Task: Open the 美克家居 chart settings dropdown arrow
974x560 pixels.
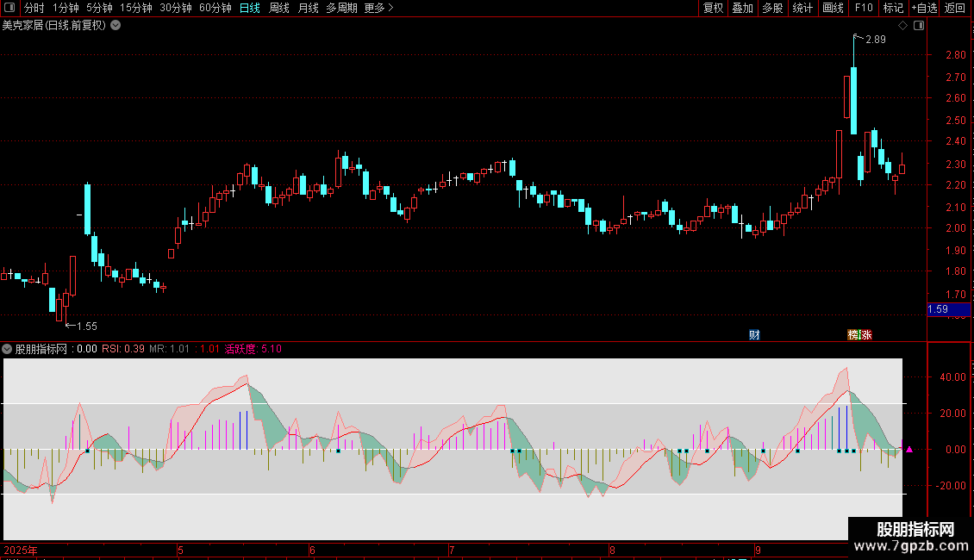Action: (x=116, y=25)
